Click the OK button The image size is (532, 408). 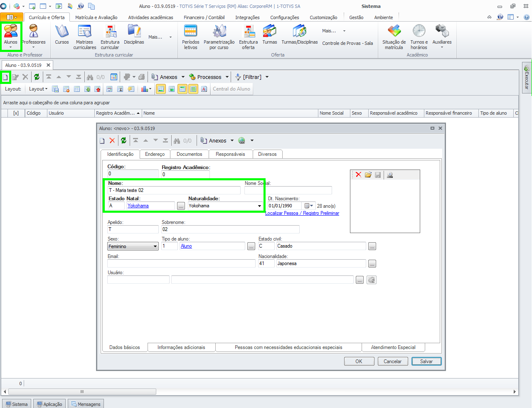click(359, 361)
